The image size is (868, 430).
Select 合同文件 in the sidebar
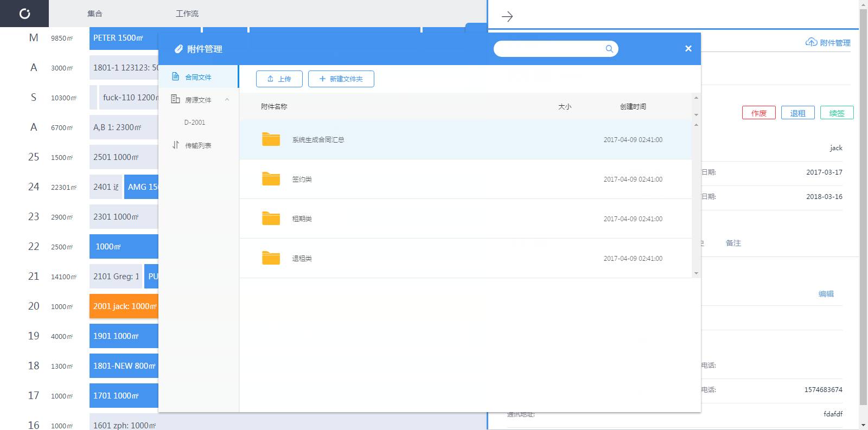click(x=199, y=77)
